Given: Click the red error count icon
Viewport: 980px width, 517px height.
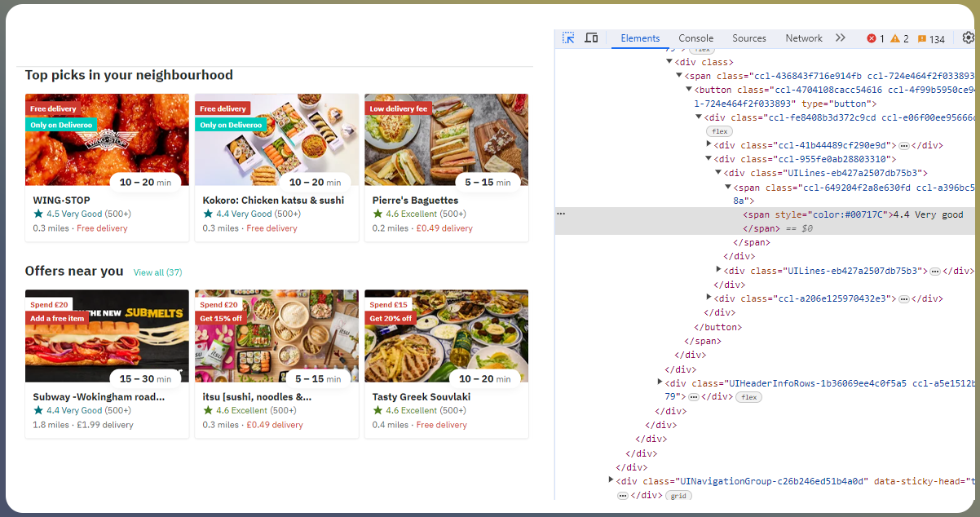Looking at the screenshot, I should tap(872, 39).
